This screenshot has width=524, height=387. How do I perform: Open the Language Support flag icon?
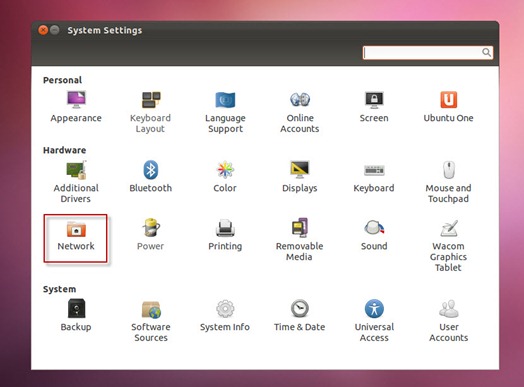pos(225,100)
